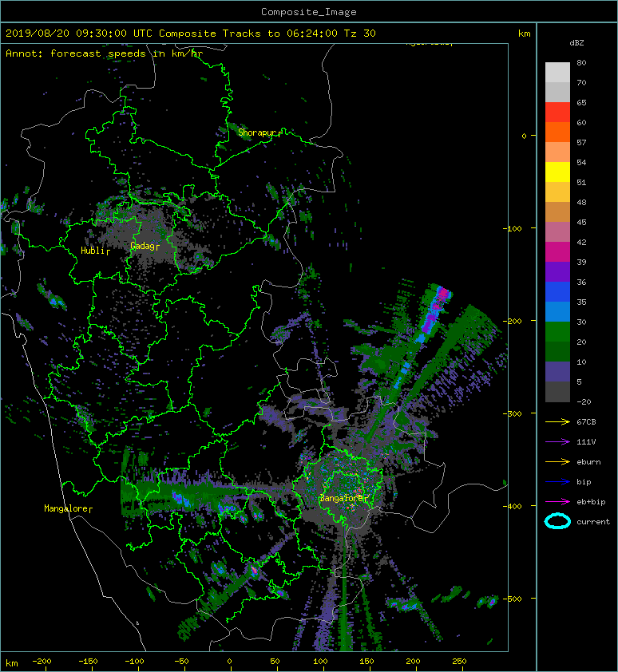This screenshot has width=618, height=672.
Task: Click the Composite_Image title text
Action: pyautogui.click(x=309, y=12)
